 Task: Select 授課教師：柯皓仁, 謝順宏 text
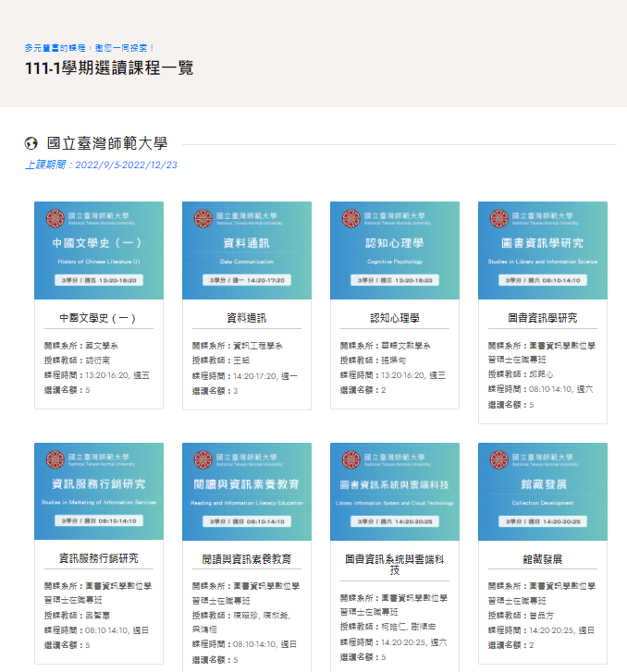point(387,627)
